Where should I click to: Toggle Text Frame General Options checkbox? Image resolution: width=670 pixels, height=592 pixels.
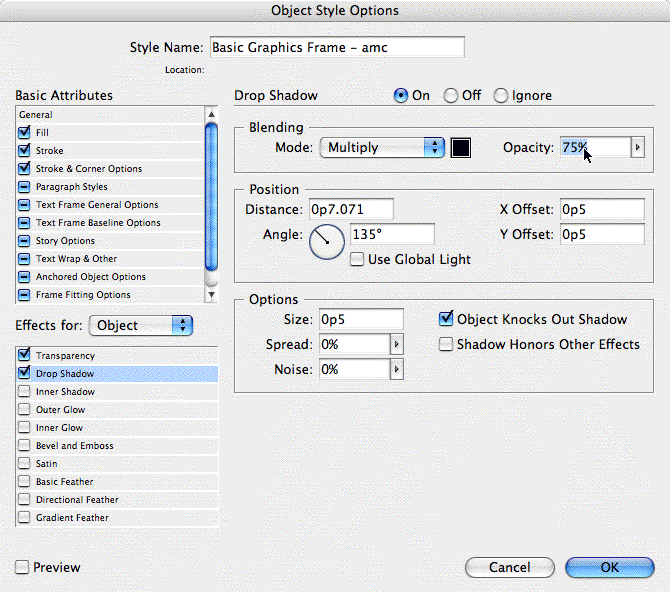pyautogui.click(x=24, y=205)
